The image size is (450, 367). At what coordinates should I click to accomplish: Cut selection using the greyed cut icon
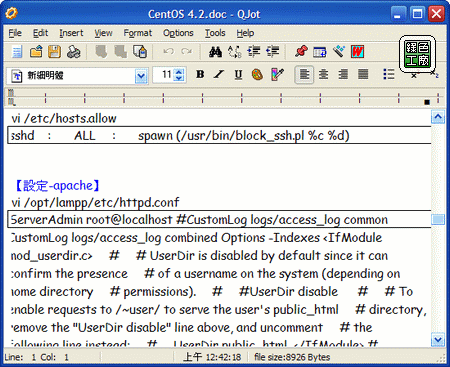tap(102, 52)
